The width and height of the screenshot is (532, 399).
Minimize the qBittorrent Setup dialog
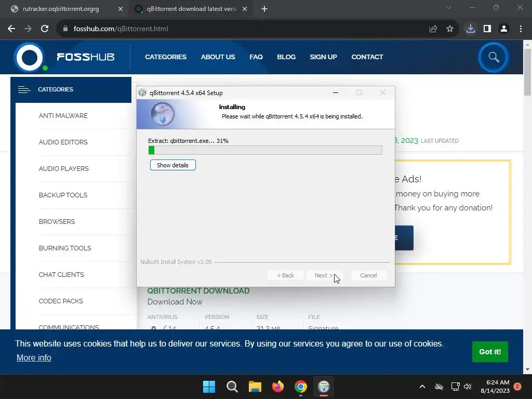pos(336,92)
